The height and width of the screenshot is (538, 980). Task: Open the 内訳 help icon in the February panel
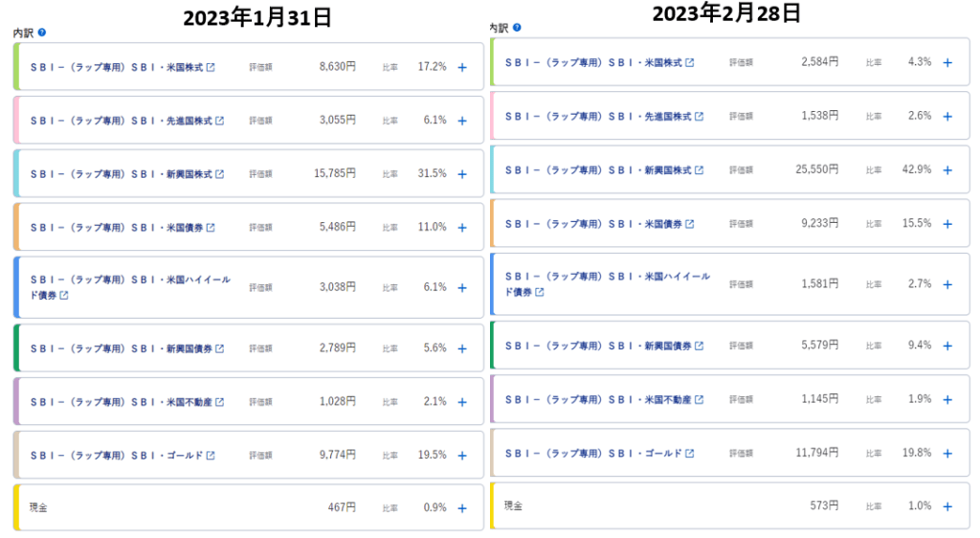tap(517, 28)
